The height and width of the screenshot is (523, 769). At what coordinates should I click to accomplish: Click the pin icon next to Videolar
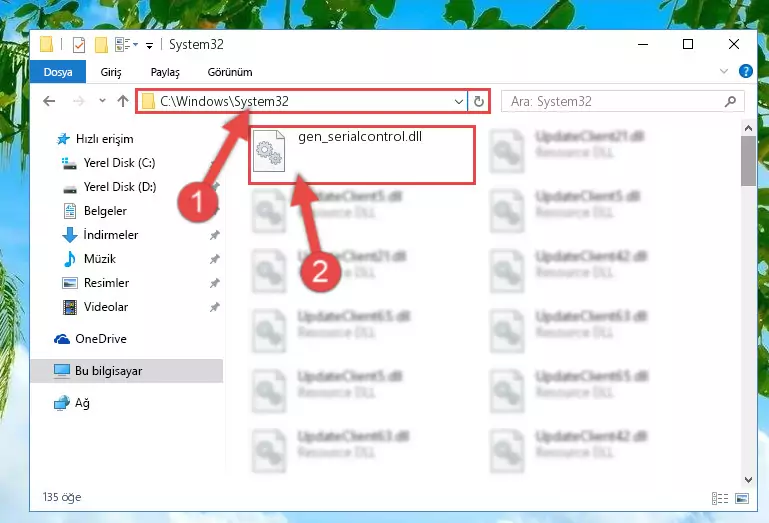[214, 307]
